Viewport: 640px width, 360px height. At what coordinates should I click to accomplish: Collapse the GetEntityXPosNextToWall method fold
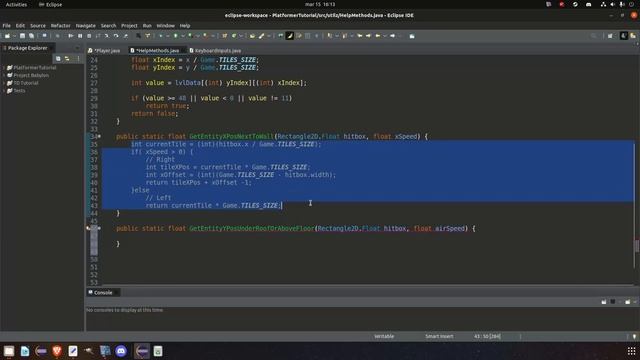tap(99, 136)
